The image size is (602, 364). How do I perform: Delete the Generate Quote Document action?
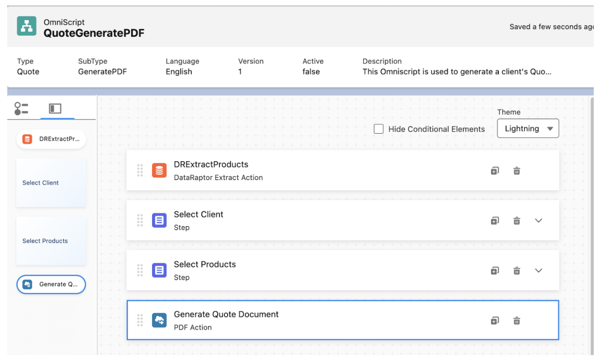pyautogui.click(x=517, y=321)
